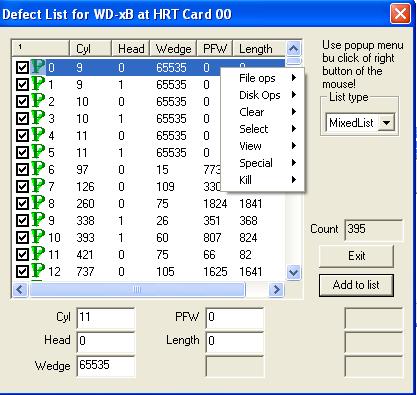Viewport: 417px width, 395px height.
Task: Sort by the Wedge column header
Action: tap(173, 49)
